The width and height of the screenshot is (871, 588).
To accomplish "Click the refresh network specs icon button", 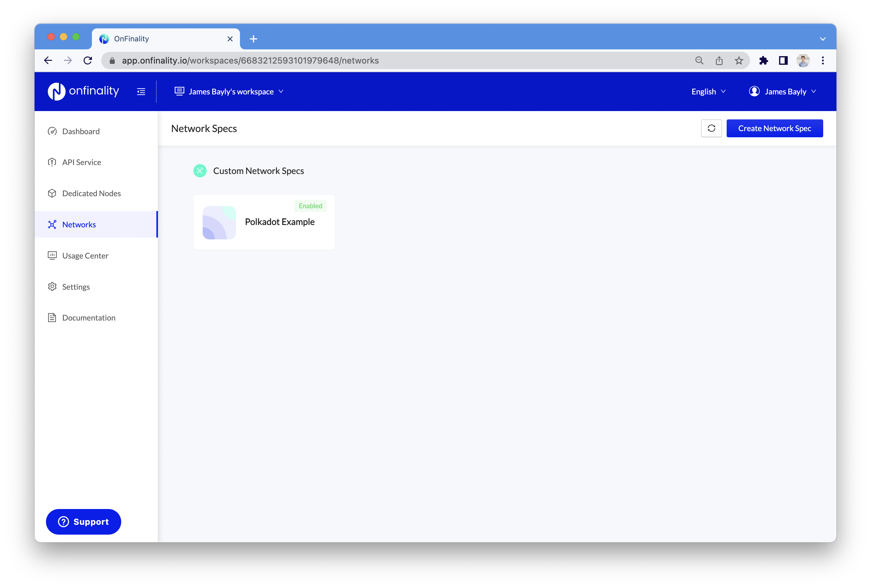I will (x=711, y=129).
